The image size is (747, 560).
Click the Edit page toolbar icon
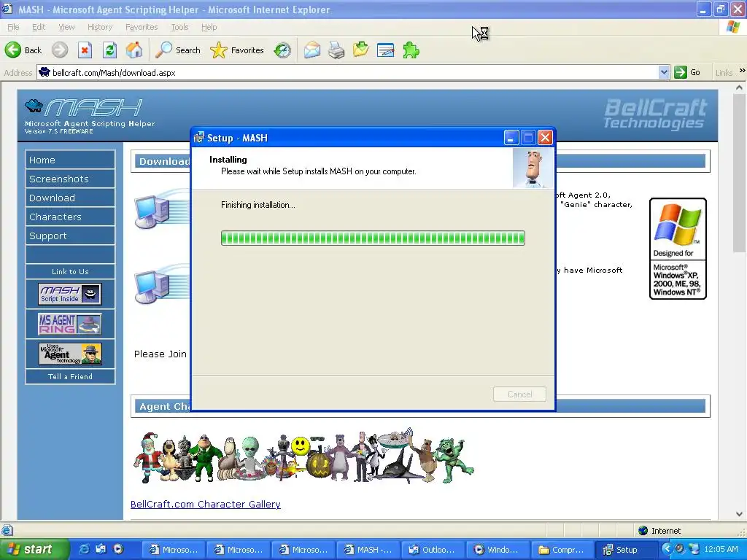385,50
